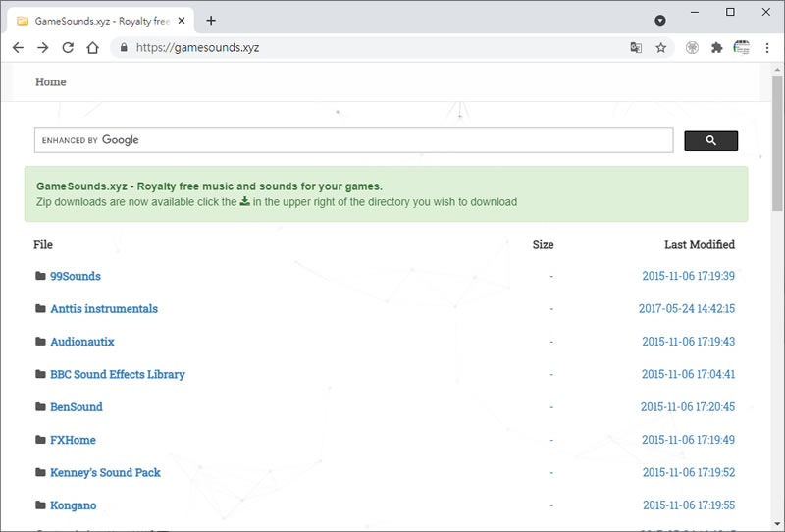Open the Extensions puzzle menu
This screenshot has width=785, height=532.
tap(717, 47)
